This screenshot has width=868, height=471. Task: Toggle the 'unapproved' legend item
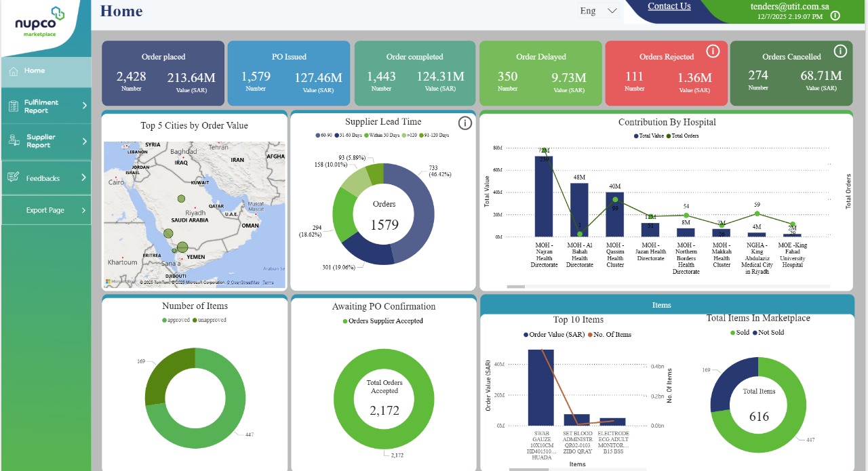click(x=210, y=320)
